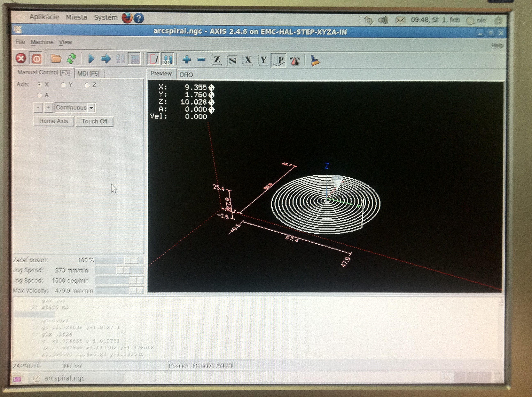Reload the current file with the green arrows

click(x=72, y=58)
